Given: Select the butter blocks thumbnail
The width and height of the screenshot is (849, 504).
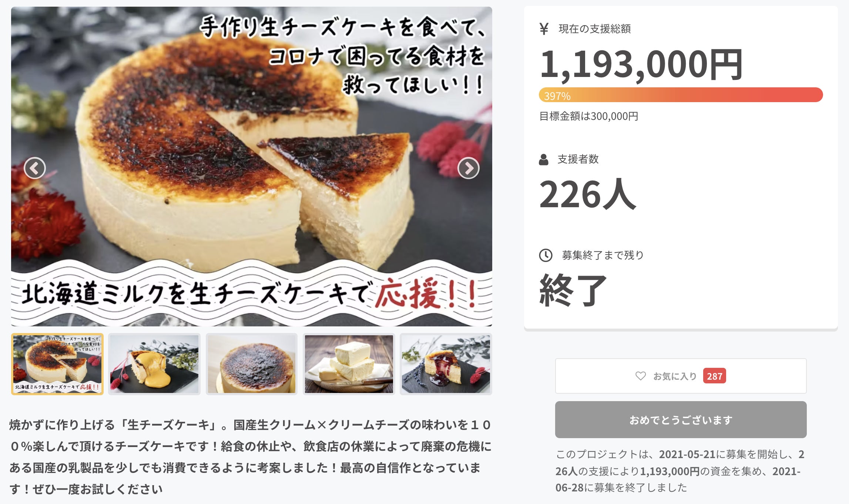Looking at the screenshot, I should 349,364.
